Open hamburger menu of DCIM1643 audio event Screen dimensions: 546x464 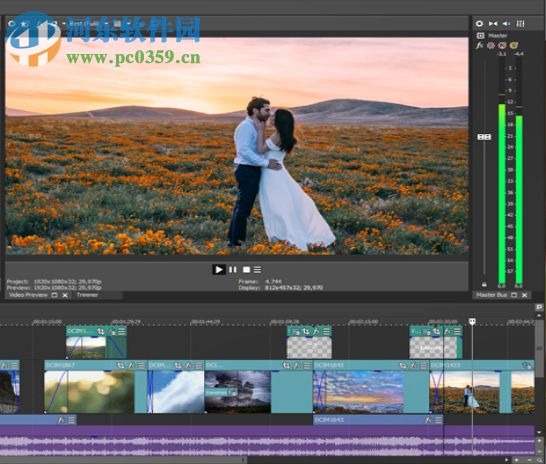pyautogui.click(x=438, y=420)
